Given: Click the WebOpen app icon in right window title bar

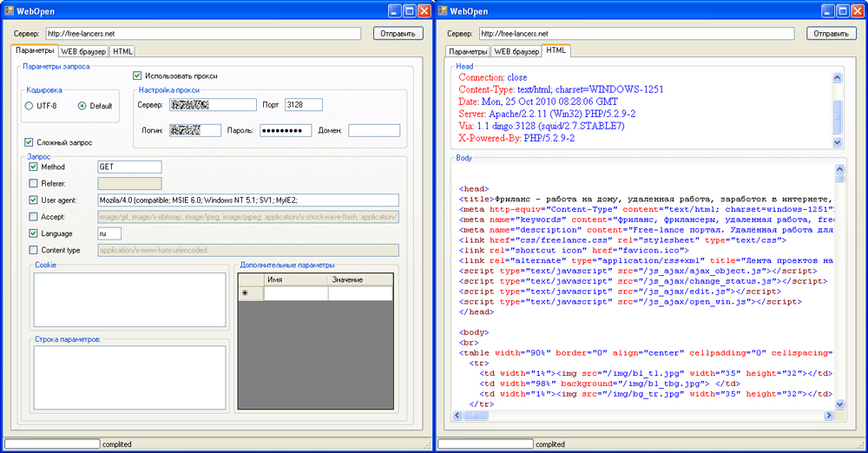Looking at the screenshot, I should [443, 10].
